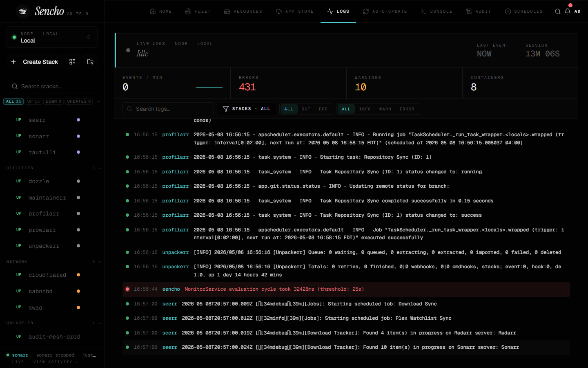The height and width of the screenshot is (368, 588).
Task: Select the ALL level filter
Action: [346, 109]
